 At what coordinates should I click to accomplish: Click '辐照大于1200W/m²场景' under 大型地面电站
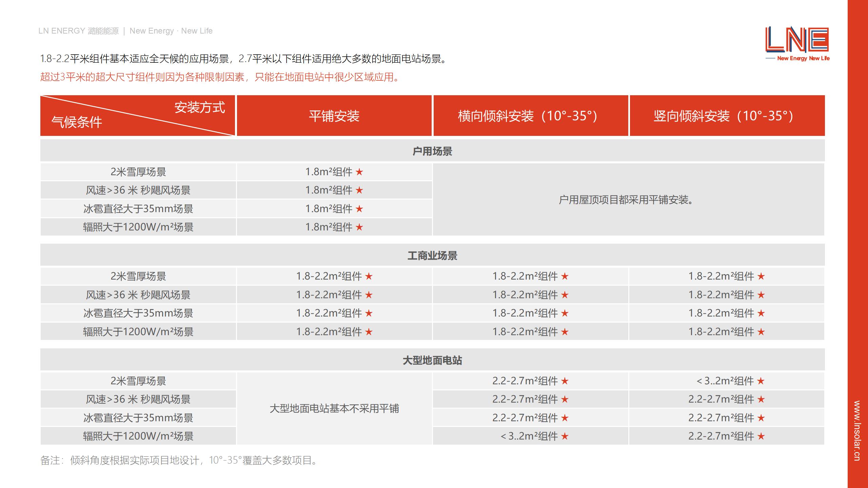(138, 436)
